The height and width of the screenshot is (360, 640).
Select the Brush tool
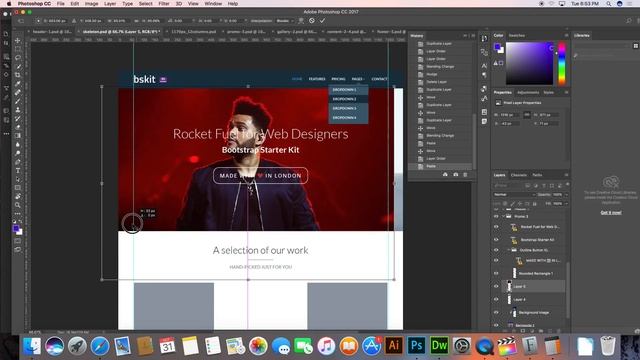coord(18,101)
